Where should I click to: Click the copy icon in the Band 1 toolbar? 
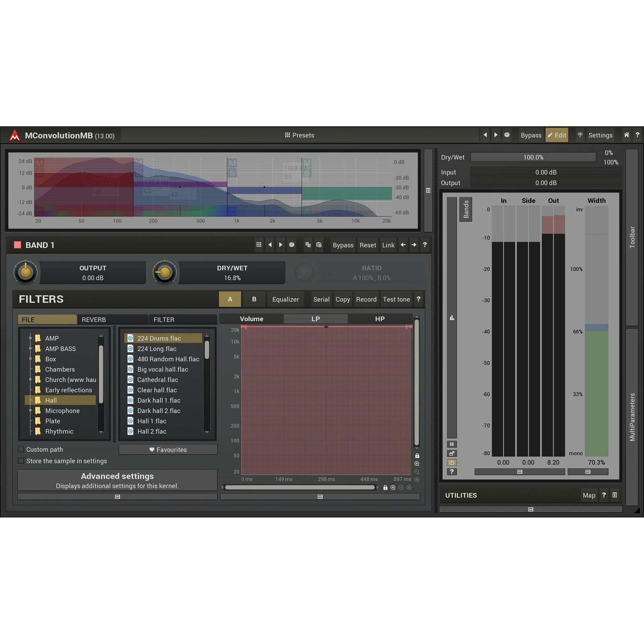click(308, 245)
